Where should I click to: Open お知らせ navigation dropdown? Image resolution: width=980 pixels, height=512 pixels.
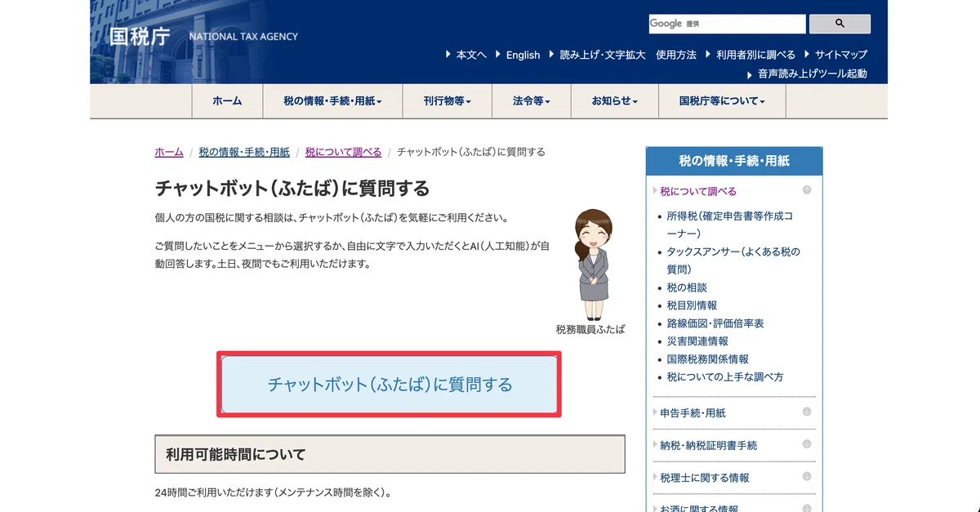[615, 101]
